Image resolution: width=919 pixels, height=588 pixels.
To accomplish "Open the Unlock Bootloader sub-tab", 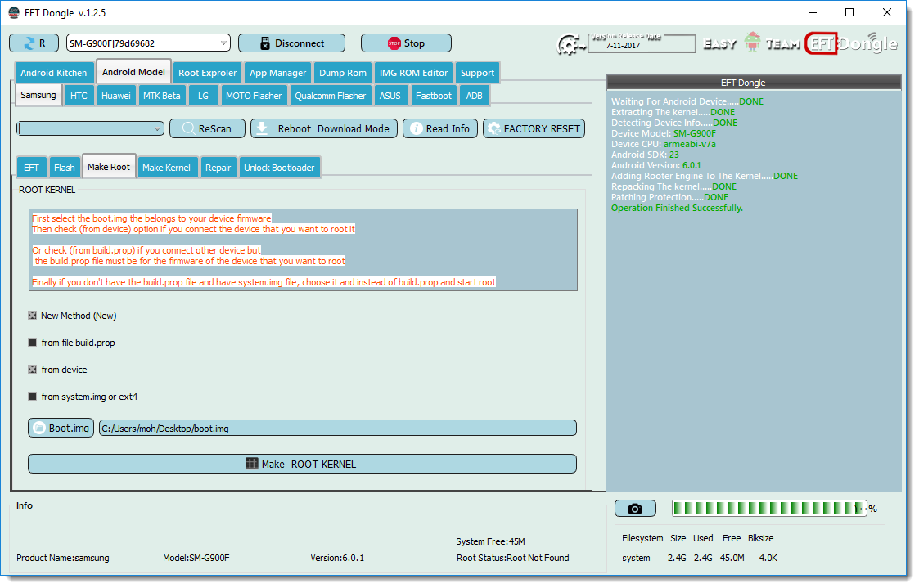I will pyautogui.click(x=279, y=168).
